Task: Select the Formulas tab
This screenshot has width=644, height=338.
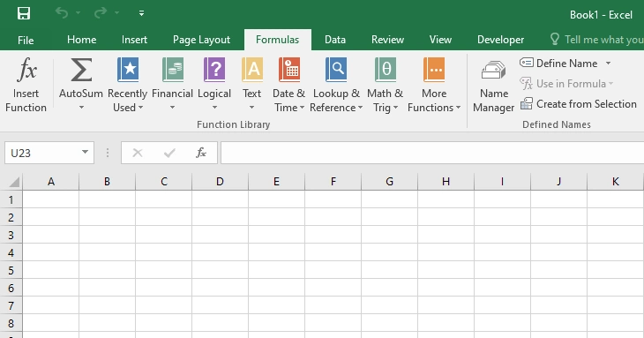Action: tap(277, 40)
